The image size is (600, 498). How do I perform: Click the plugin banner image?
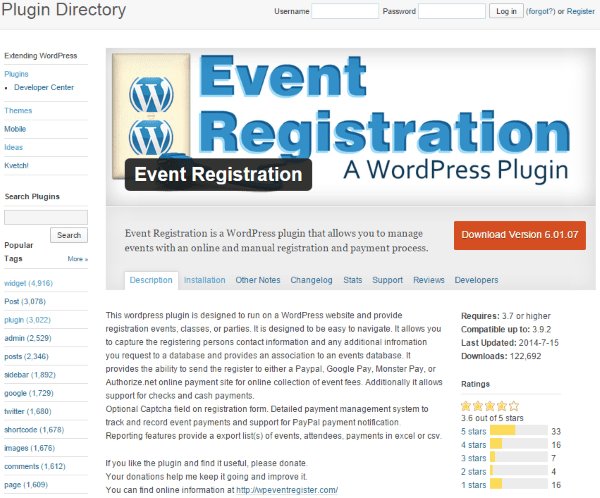pos(351,127)
